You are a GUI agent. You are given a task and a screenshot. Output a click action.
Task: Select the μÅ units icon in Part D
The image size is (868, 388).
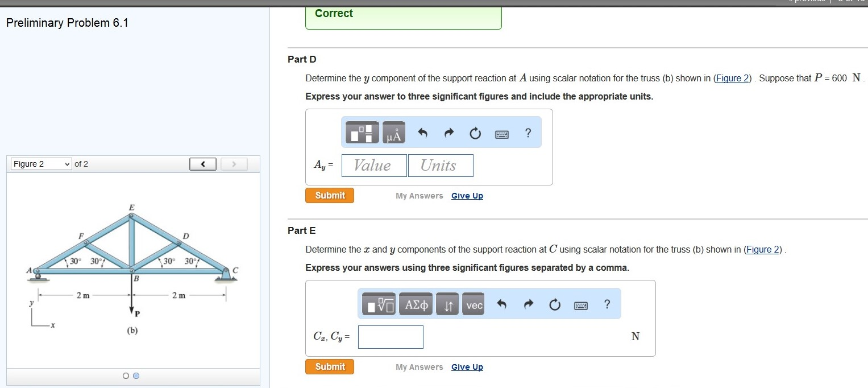click(392, 132)
